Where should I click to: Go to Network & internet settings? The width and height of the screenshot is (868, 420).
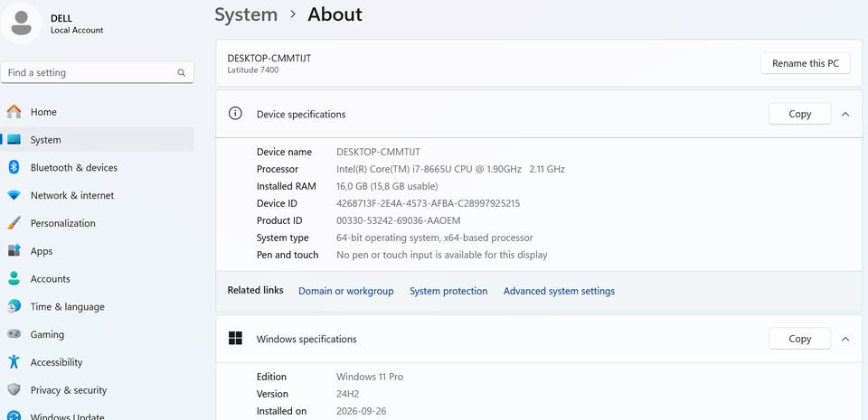(98, 195)
